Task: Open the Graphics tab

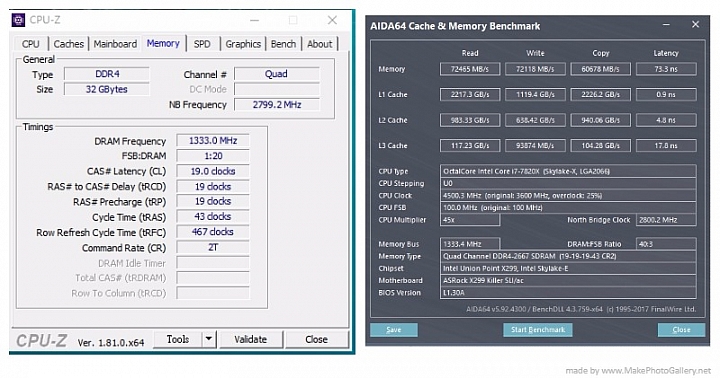Action: 243,44
